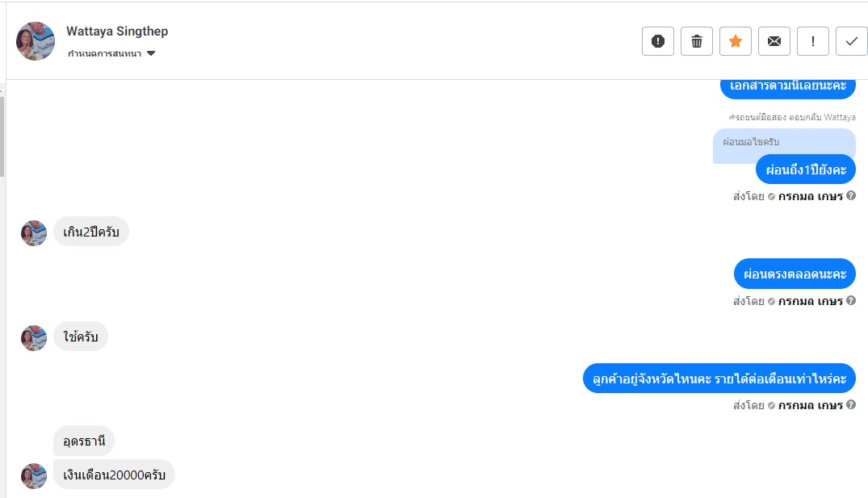Click help icon under ผ่อนตรงตลอดนะคะ message
Viewport: 868px width, 498px height.
pos(851,300)
